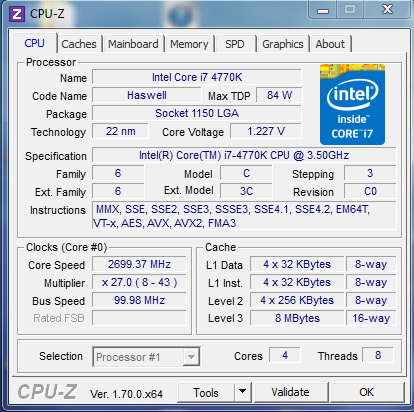
Task: Click the Model value C
Action: pos(246,173)
